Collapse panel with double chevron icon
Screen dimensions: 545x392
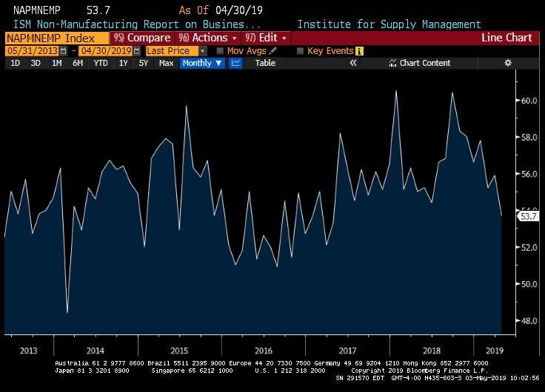pyautogui.click(x=353, y=63)
